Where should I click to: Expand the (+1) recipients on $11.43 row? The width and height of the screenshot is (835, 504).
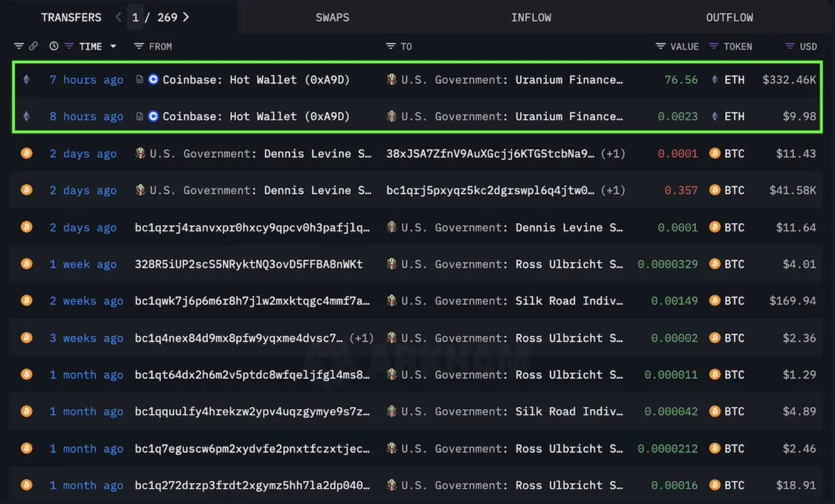613,154
